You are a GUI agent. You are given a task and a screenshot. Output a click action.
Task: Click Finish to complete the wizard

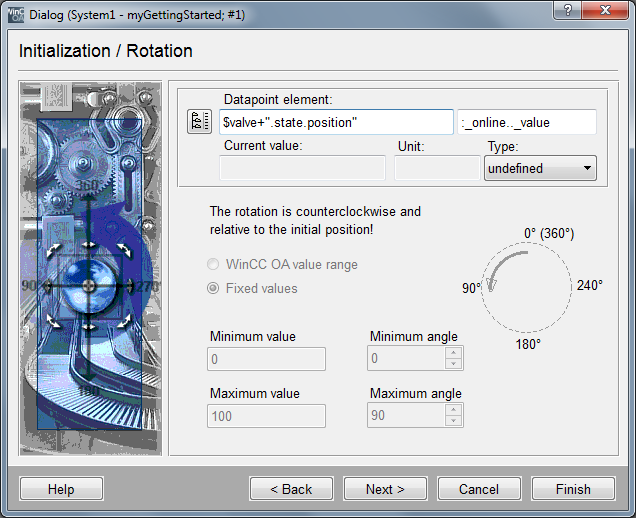(x=573, y=489)
